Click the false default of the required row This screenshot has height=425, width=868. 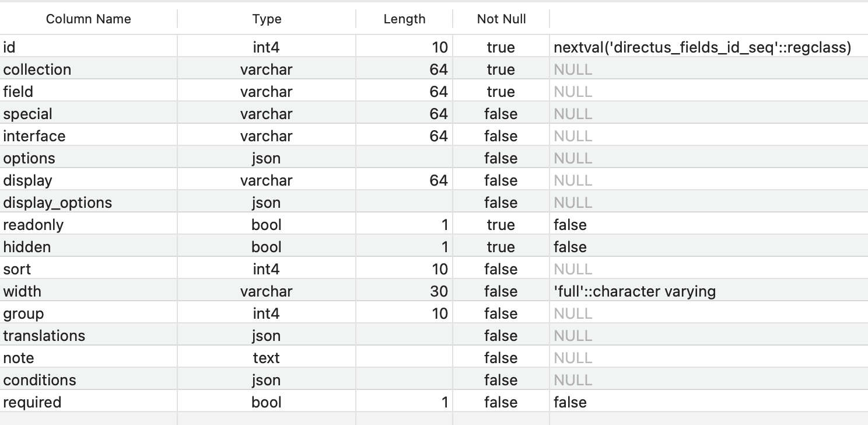coord(570,402)
